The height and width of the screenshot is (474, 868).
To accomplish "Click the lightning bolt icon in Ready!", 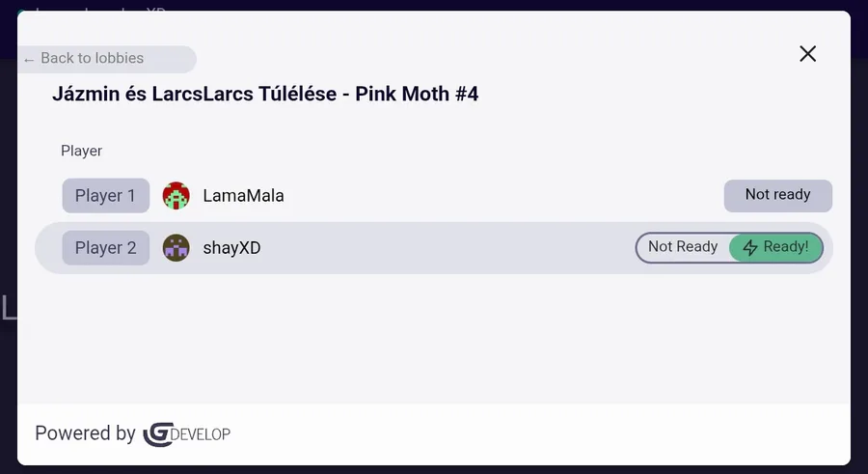I will click(x=750, y=248).
